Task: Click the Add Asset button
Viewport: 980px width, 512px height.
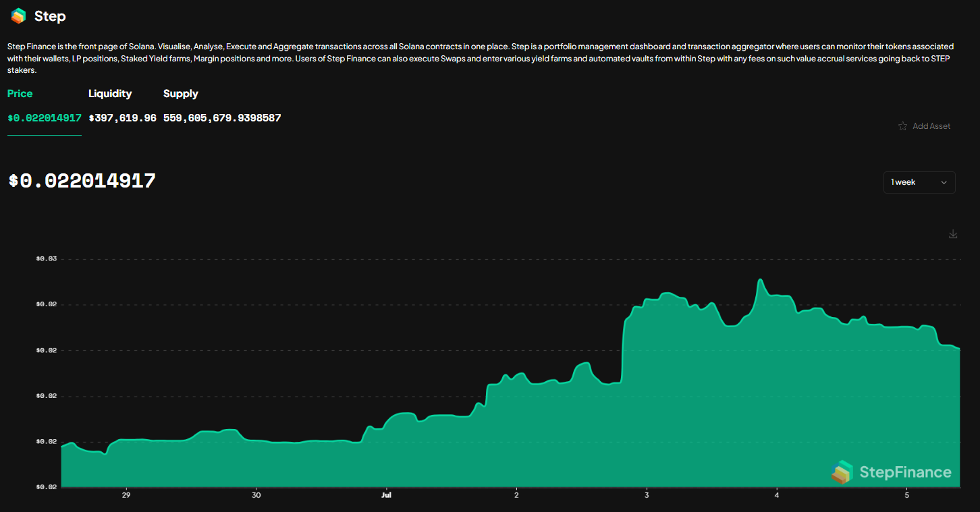Action: [x=931, y=125]
